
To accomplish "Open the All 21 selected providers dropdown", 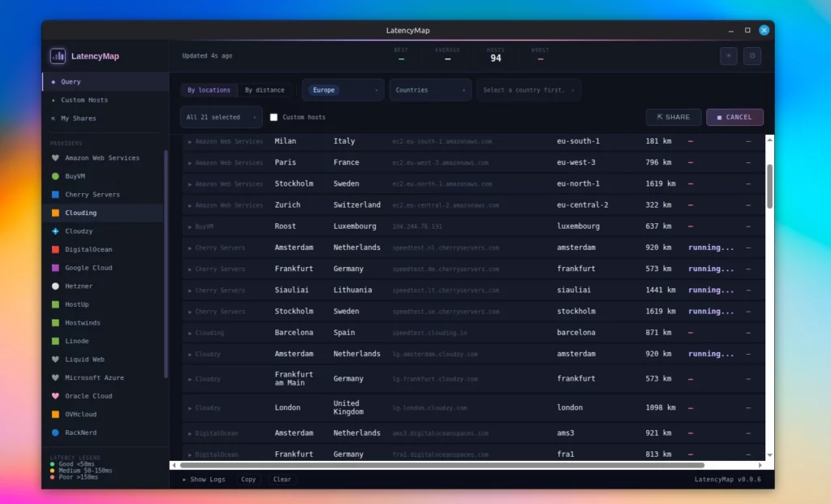I will [x=221, y=117].
